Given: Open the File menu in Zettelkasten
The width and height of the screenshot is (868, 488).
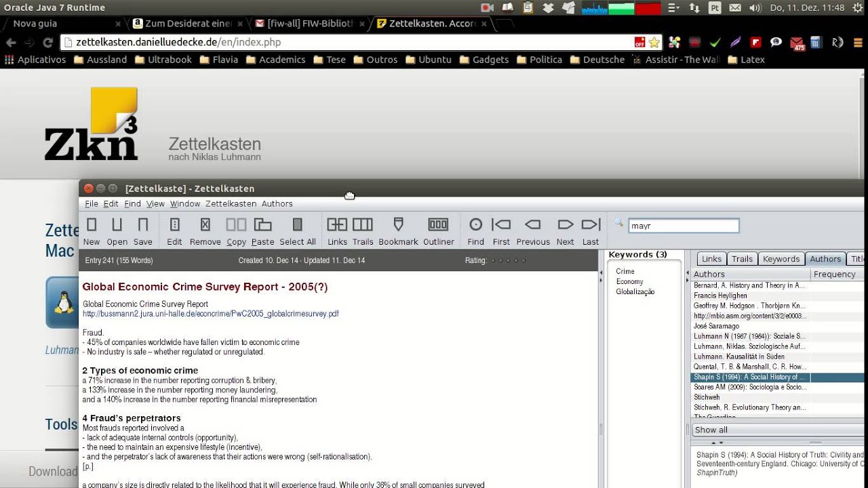Looking at the screenshot, I should (92, 203).
